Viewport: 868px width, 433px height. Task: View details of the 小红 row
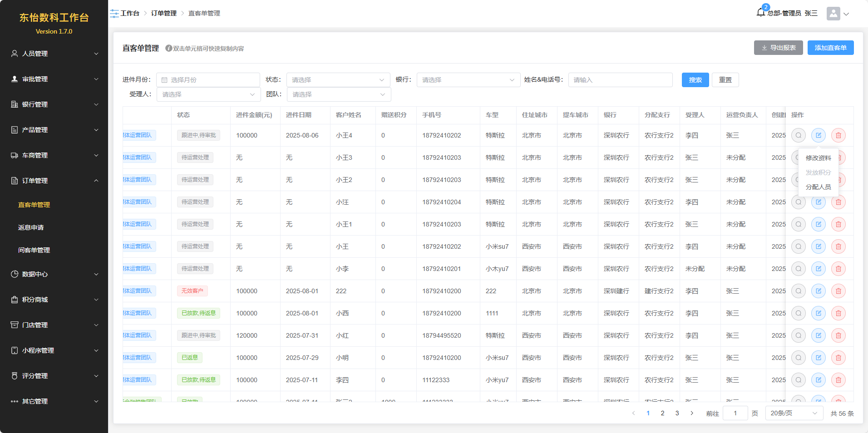pos(798,335)
